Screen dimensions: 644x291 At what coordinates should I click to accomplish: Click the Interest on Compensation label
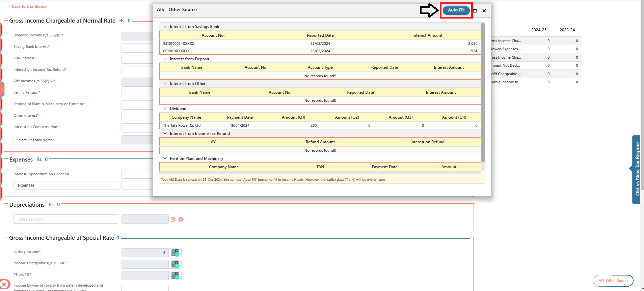pyautogui.click(x=36, y=127)
